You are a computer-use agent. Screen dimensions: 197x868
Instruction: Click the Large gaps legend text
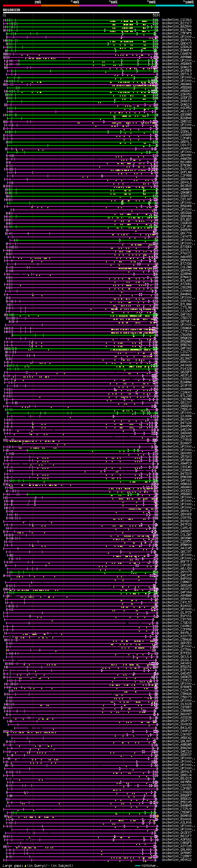coord(38,865)
